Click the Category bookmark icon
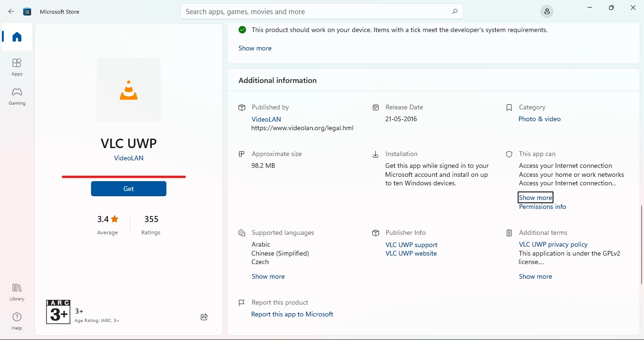This screenshot has width=644, height=340. coord(509,108)
